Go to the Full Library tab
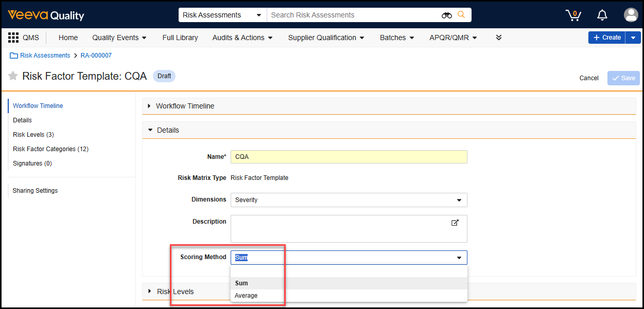This screenshot has height=309, width=644. point(180,38)
